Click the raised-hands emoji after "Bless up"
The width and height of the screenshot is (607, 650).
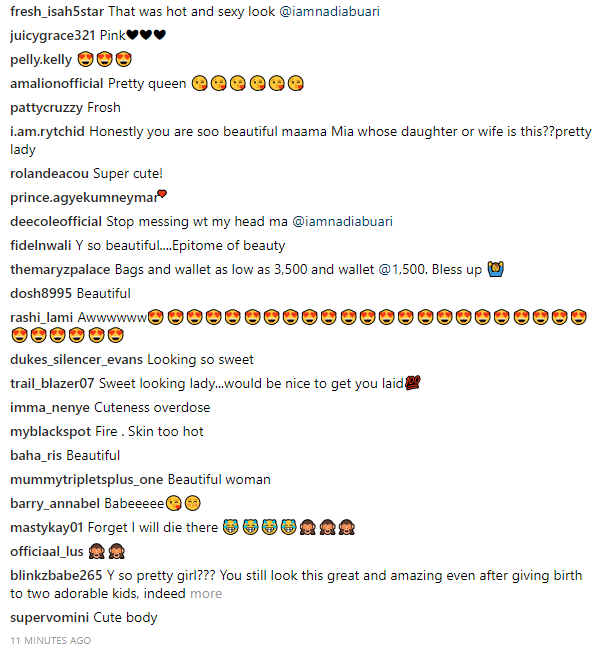coord(495,270)
